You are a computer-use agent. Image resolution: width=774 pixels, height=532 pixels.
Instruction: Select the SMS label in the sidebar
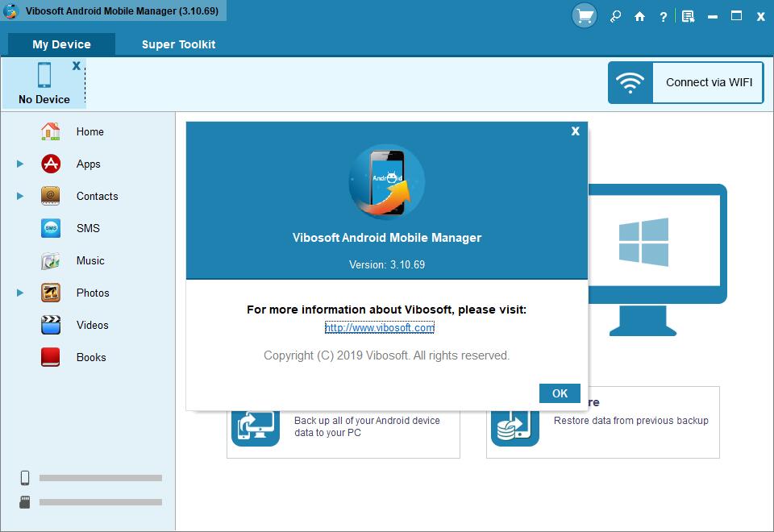pos(88,228)
